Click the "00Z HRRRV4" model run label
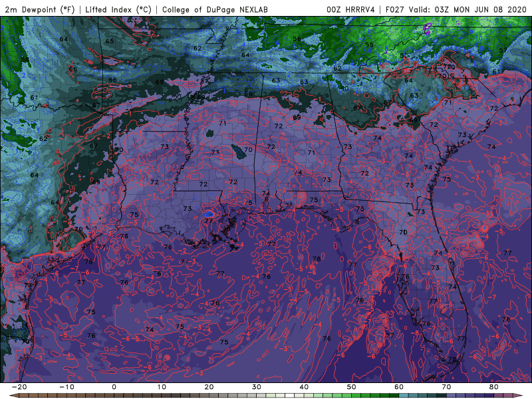The image size is (532, 399). click(351, 9)
